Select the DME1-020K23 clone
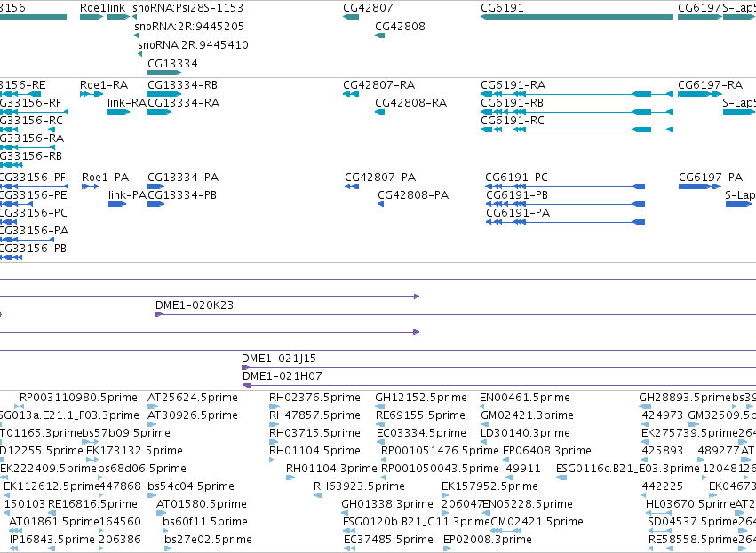 click(x=456, y=314)
